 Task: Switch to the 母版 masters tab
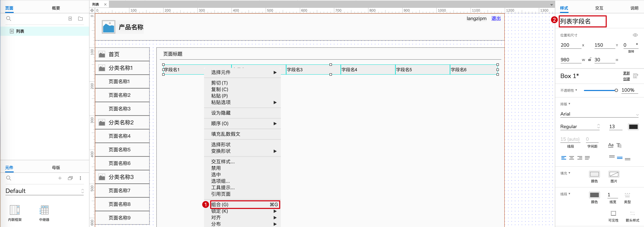click(56, 168)
